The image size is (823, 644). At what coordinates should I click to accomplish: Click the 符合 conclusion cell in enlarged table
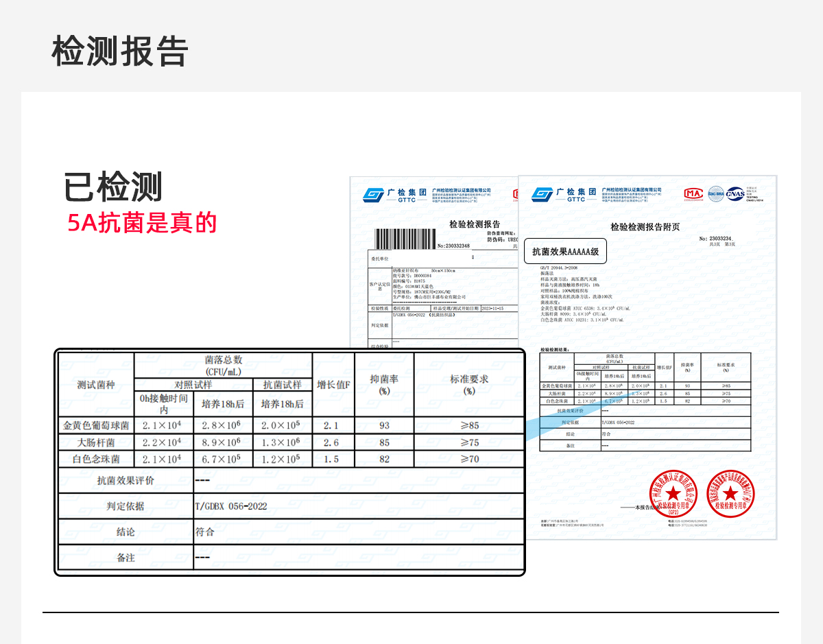click(205, 532)
